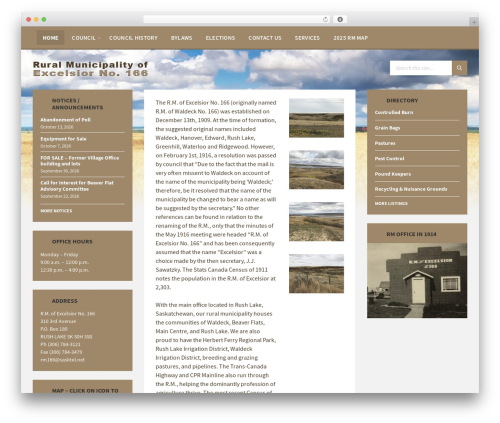Expand the Council dropdown arrow

coord(99,38)
